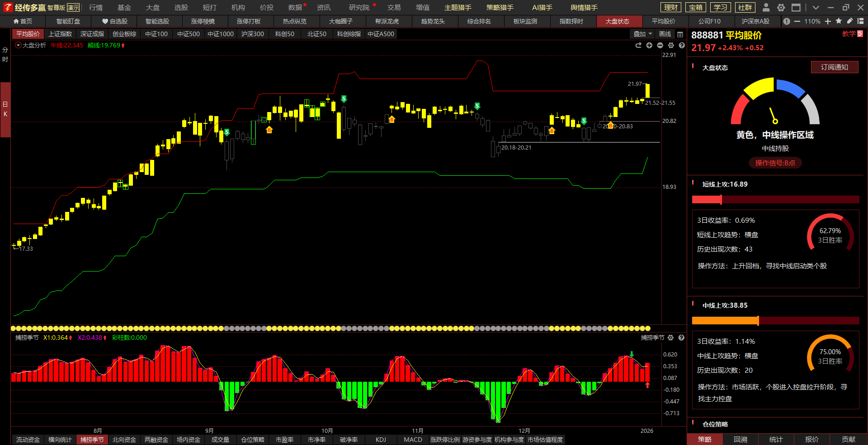Click the 订阅通知 button
The height and width of the screenshot is (445, 868).
(x=834, y=67)
